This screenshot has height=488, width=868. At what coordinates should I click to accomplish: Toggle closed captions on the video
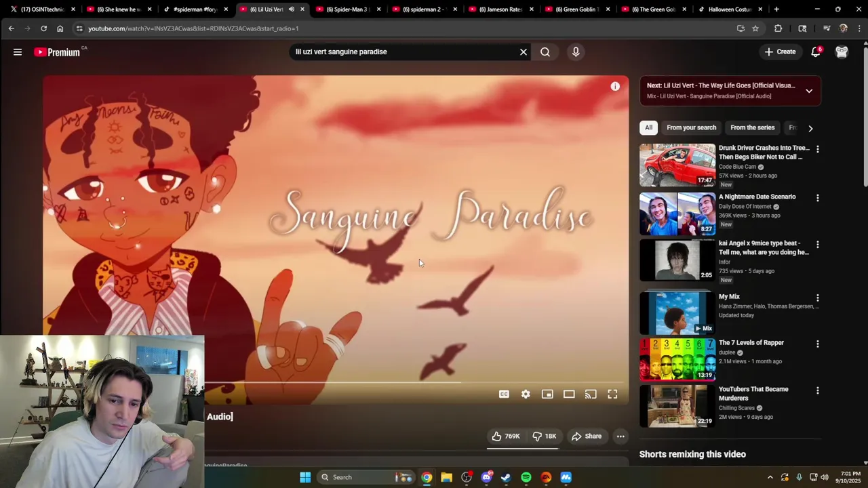[x=504, y=394]
